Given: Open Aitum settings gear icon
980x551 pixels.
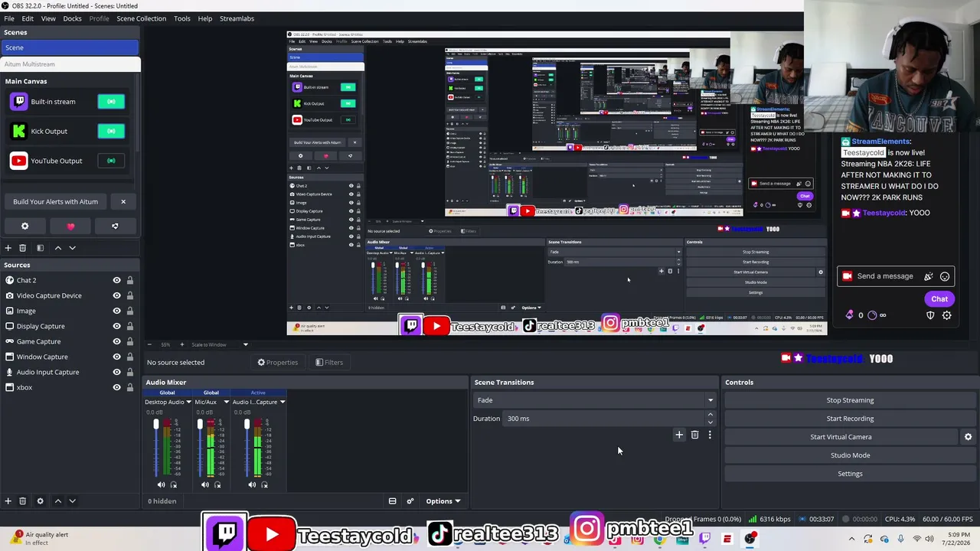Looking at the screenshot, I should pyautogui.click(x=24, y=226).
